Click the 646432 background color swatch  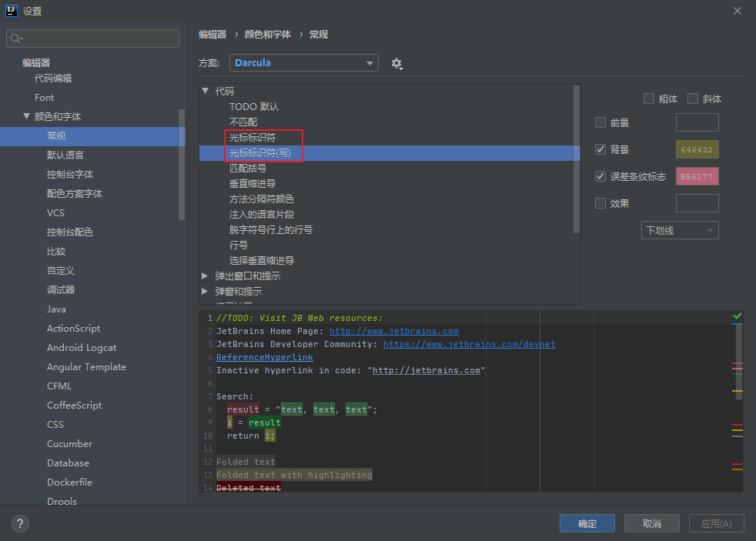click(697, 149)
